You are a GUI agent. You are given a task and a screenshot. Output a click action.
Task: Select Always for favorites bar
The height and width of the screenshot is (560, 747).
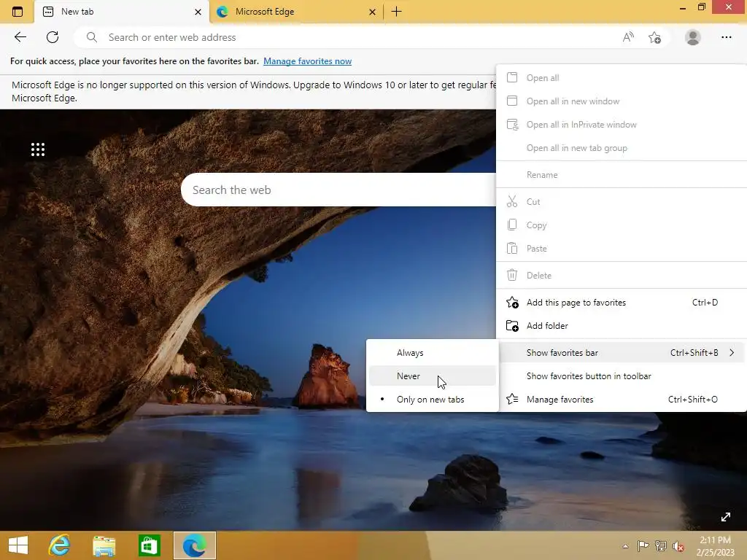tap(432, 353)
